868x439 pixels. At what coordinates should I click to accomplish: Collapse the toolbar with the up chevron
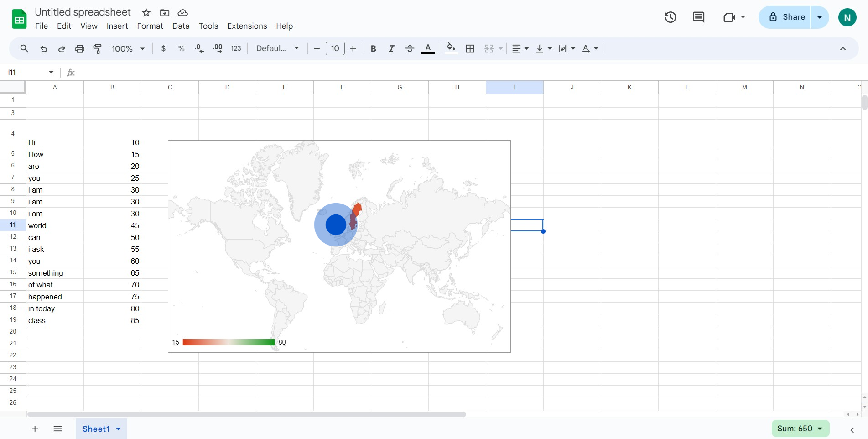click(x=843, y=49)
